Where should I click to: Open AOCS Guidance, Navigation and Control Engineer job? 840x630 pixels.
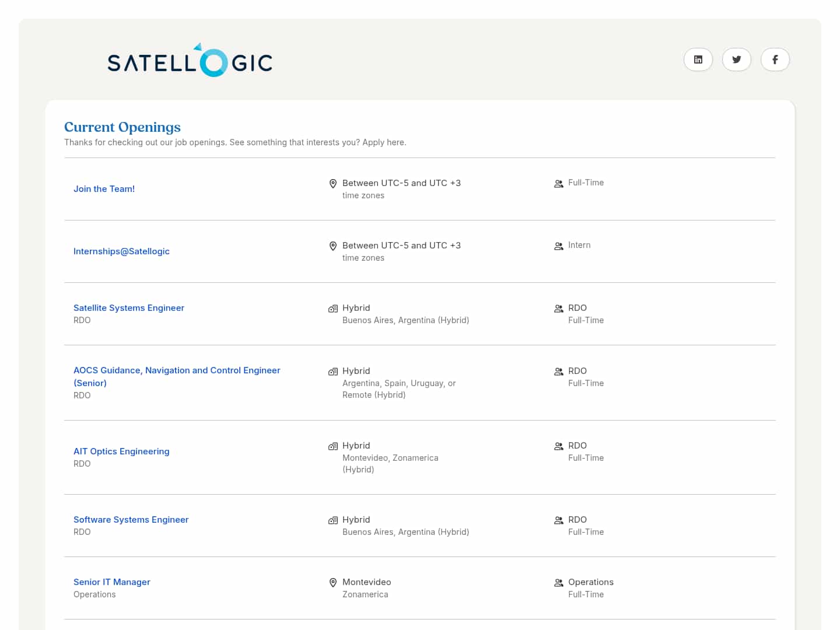click(177, 370)
